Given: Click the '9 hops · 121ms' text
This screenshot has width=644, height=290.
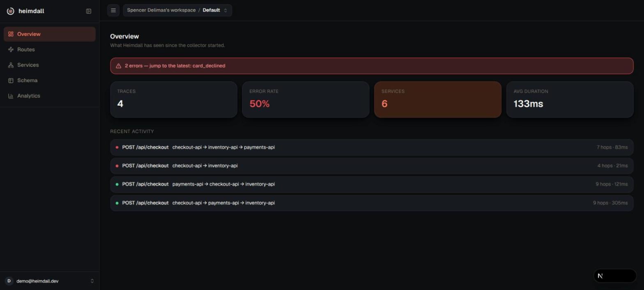Looking at the screenshot, I should pos(612,184).
